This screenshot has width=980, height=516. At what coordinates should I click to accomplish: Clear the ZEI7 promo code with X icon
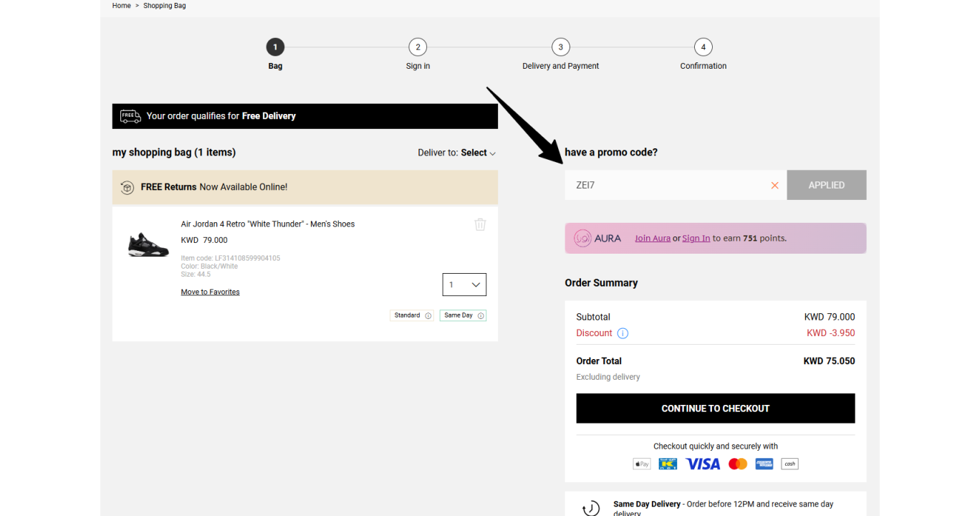pyautogui.click(x=774, y=186)
